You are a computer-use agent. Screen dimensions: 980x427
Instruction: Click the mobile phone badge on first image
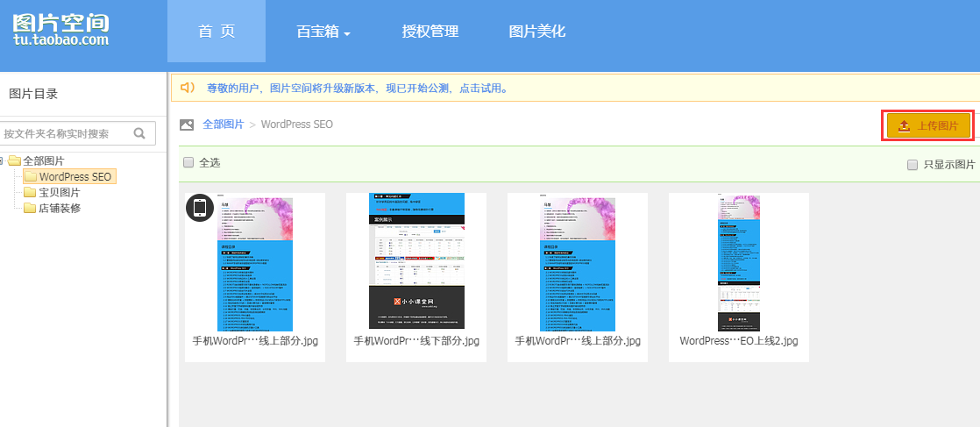point(200,207)
